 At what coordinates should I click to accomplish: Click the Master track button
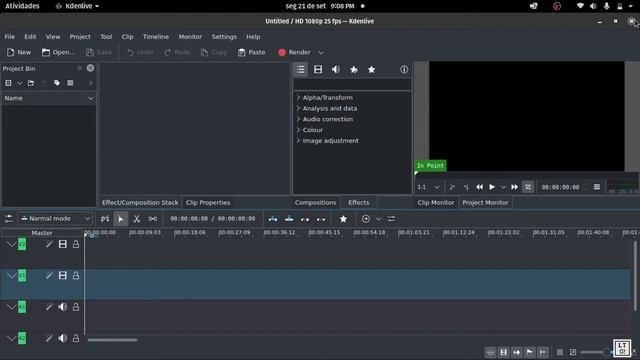[x=42, y=233]
